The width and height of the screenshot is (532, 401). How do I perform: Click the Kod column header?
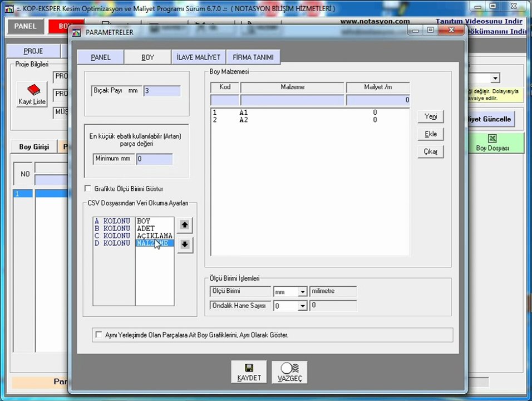[x=225, y=87]
